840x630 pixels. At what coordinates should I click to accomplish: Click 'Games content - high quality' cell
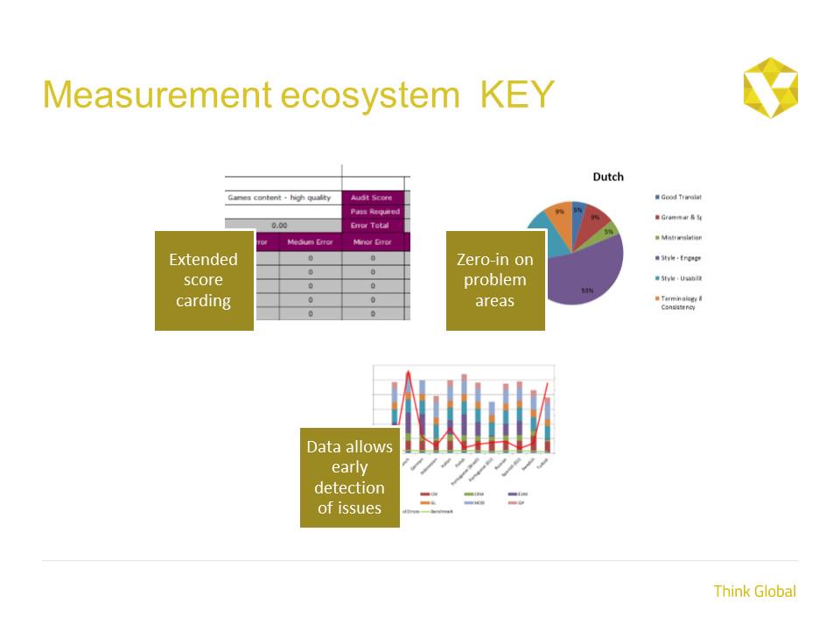[283, 198]
